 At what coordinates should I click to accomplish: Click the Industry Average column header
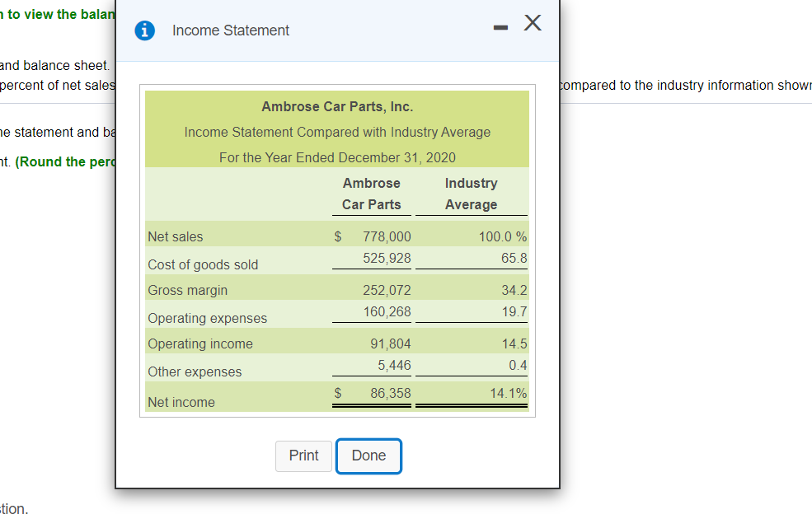tap(471, 194)
